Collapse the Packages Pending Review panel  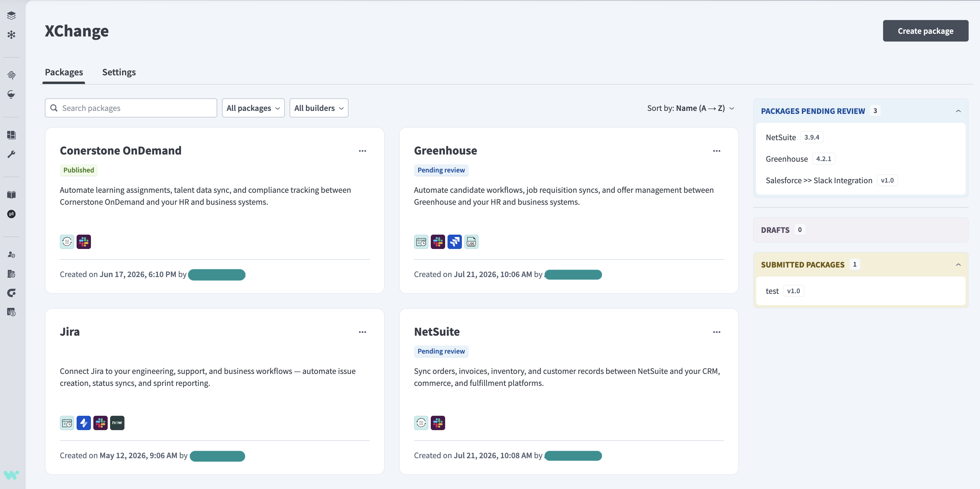(958, 111)
